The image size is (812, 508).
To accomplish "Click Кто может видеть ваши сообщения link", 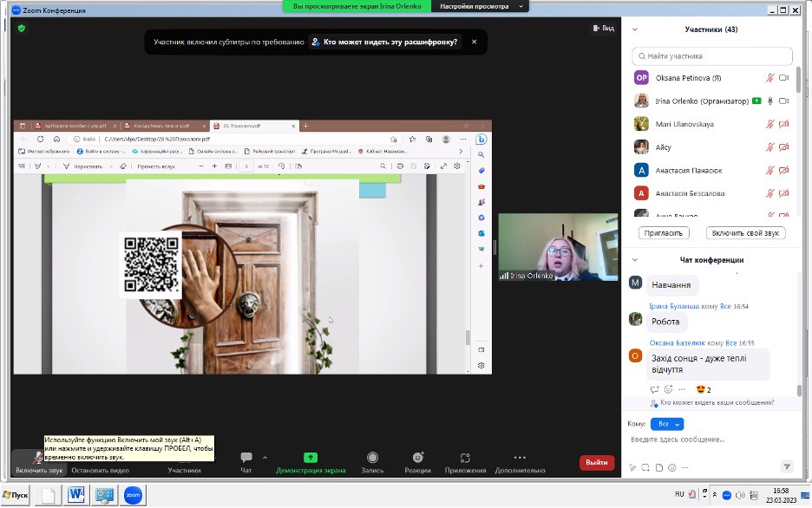I will pyautogui.click(x=717, y=402).
